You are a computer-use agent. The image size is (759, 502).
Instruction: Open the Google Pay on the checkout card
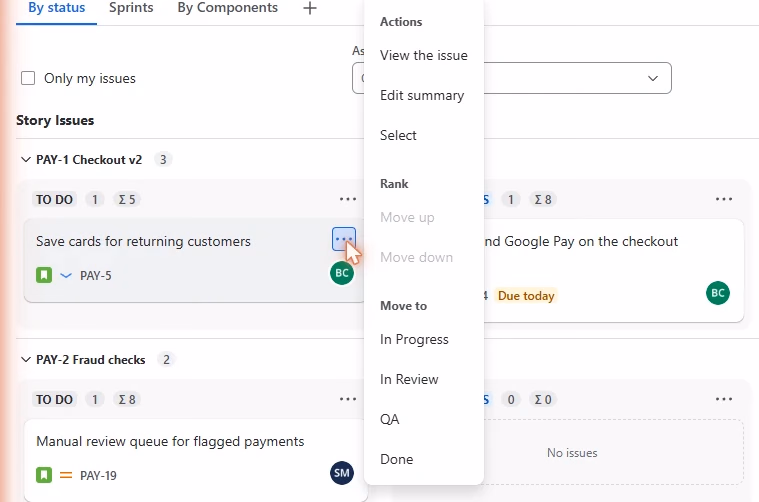click(x=613, y=270)
